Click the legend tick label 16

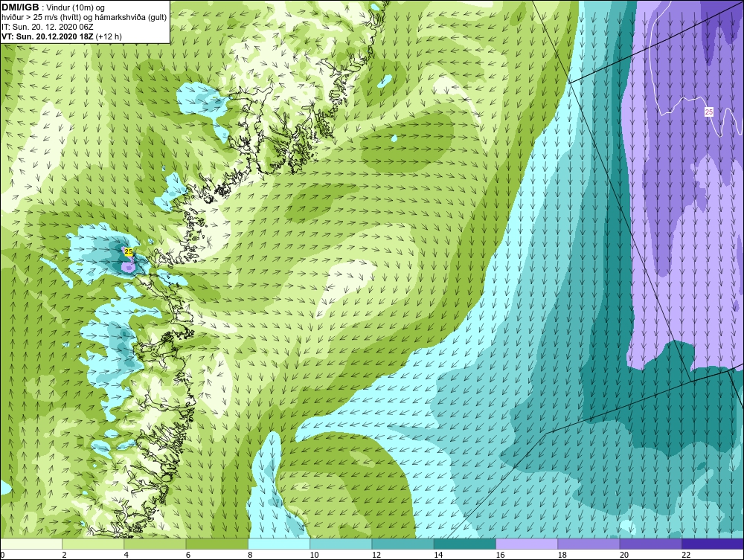coord(500,555)
